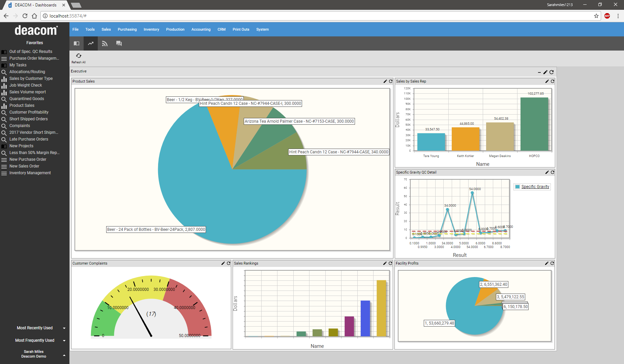Refresh the Sales by Sales Rep chart

552,81
